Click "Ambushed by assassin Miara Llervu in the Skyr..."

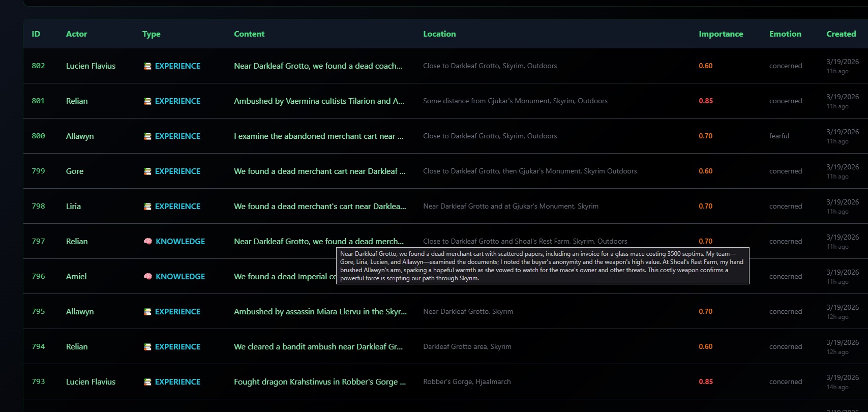pyautogui.click(x=320, y=312)
